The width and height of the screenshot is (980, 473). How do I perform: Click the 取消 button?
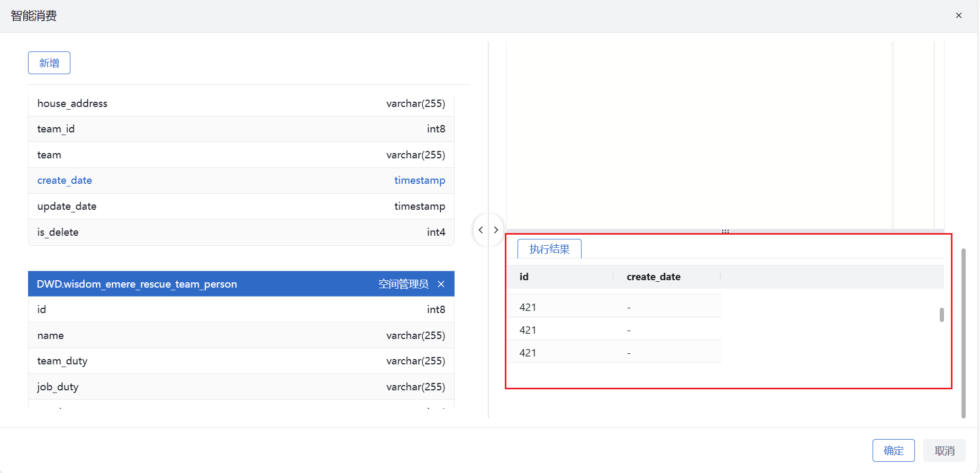pyautogui.click(x=945, y=451)
